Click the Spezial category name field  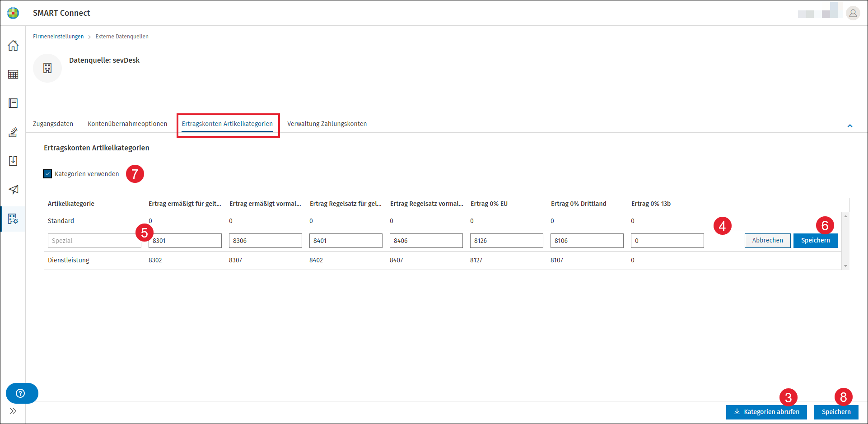(94, 241)
